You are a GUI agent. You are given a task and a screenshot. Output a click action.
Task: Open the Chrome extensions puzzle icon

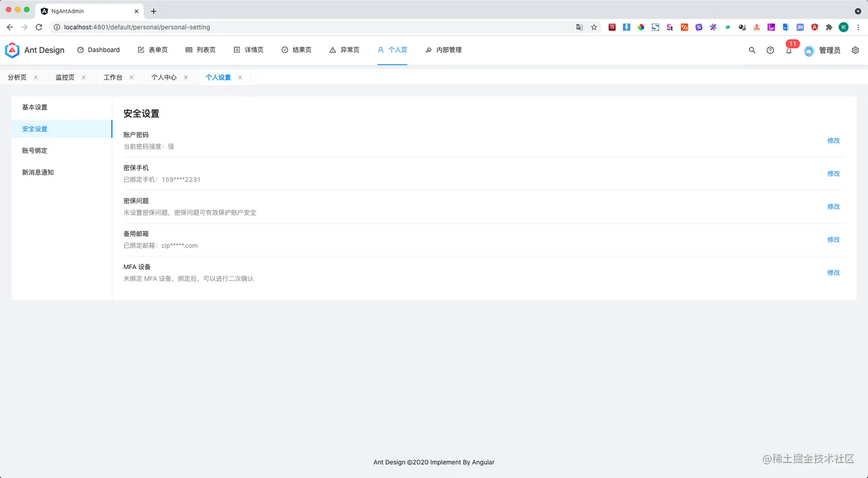pyautogui.click(x=829, y=27)
